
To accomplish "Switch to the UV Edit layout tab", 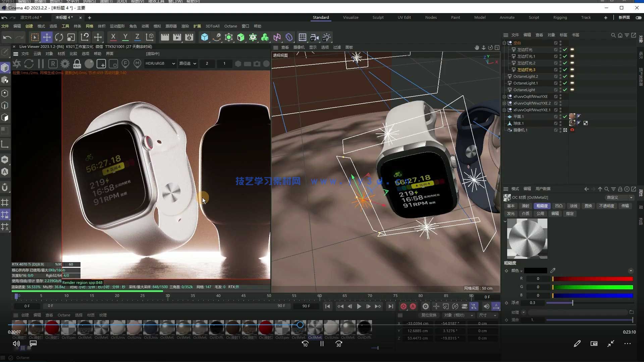I will [x=404, y=17].
